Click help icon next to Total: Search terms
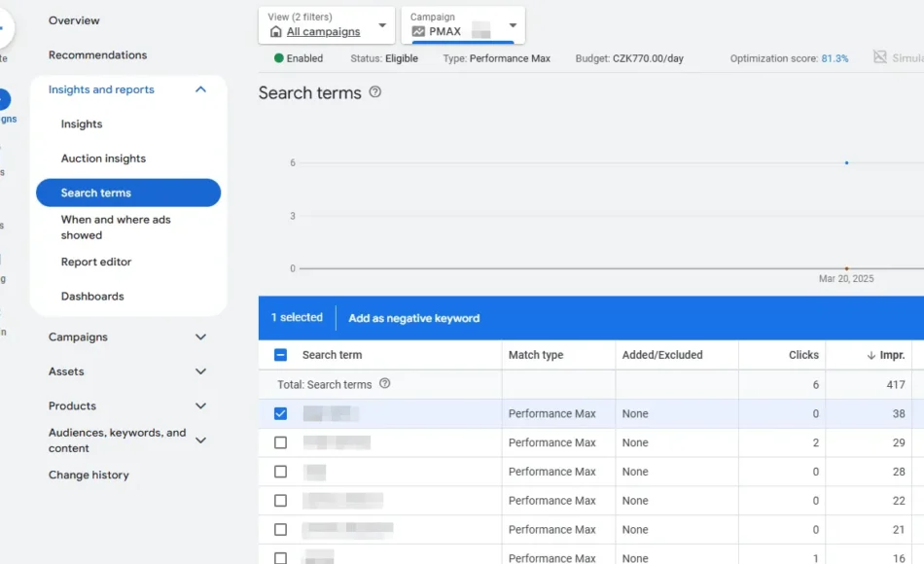The width and height of the screenshot is (924, 564). click(385, 384)
